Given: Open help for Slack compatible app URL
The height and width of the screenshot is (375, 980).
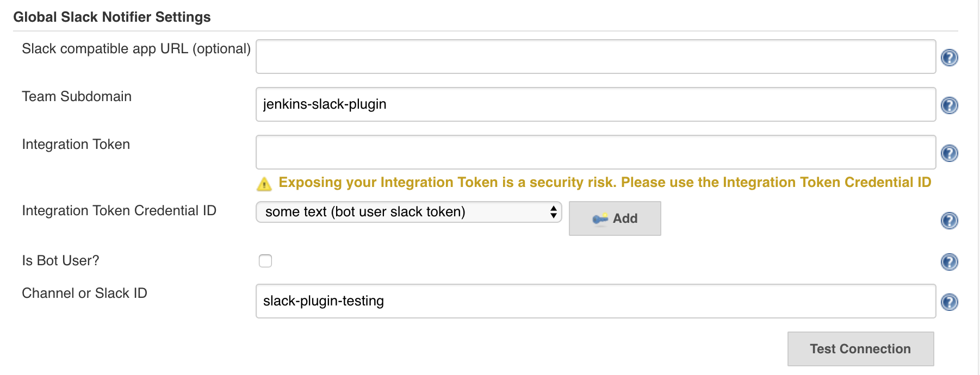Looking at the screenshot, I should pos(949,58).
